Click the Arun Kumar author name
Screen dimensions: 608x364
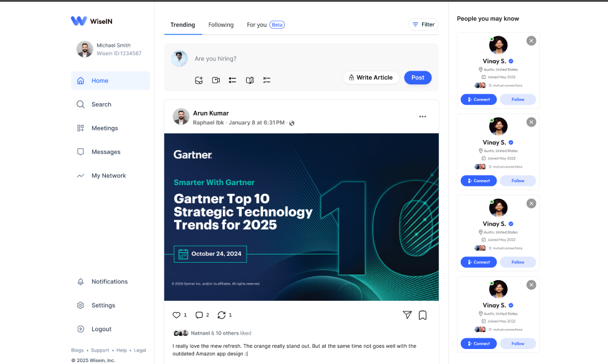(211, 113)
